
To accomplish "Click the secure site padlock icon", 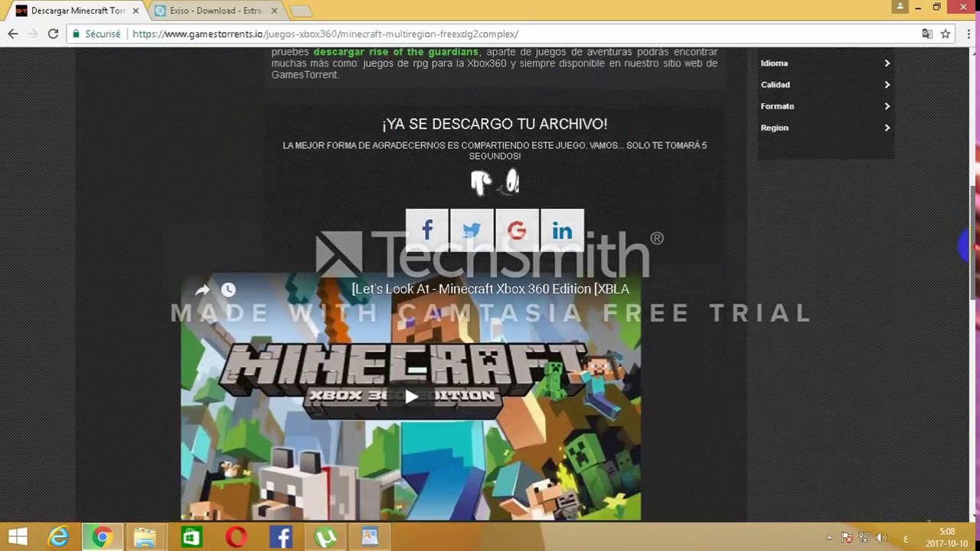I will (76, 34).
